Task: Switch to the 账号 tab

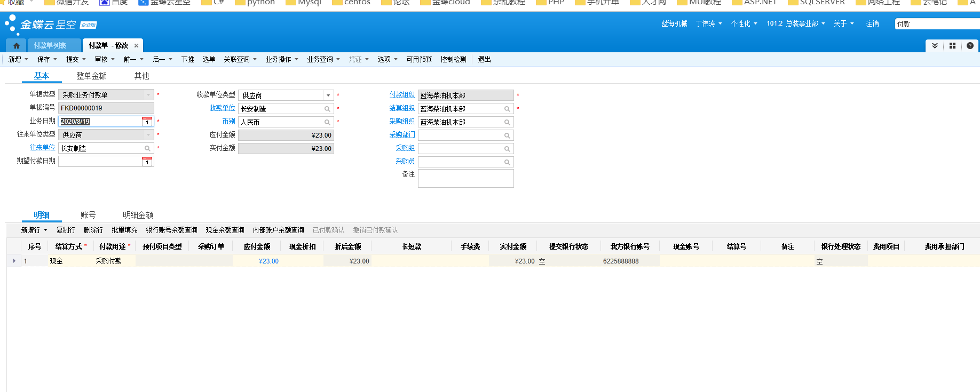Action: [x=88, y=215]
